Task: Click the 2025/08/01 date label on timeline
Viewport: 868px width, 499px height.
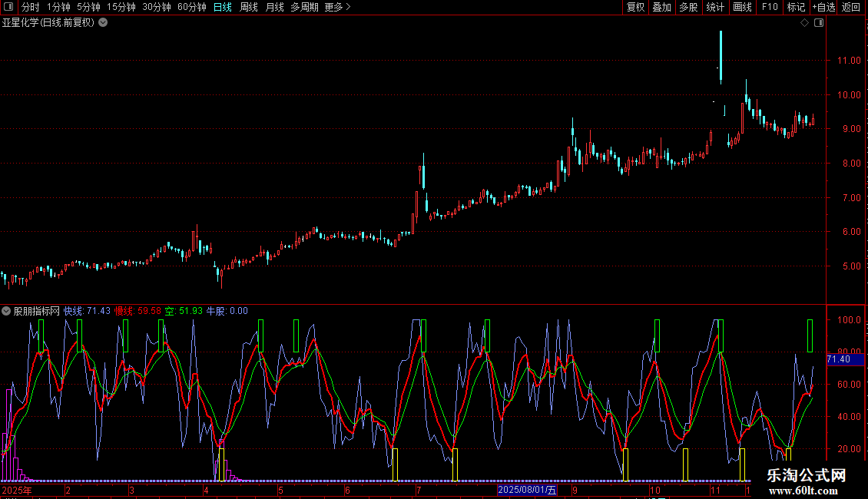Action: pos(526,489)
